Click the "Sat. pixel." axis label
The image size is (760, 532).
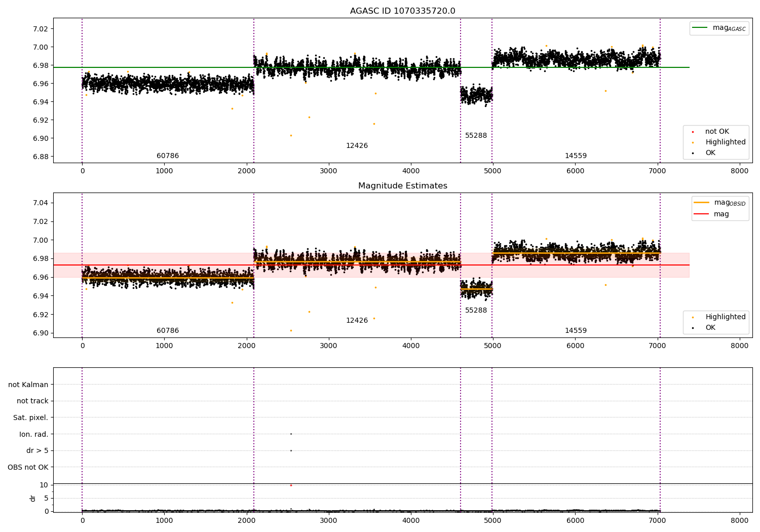point(31,417)
